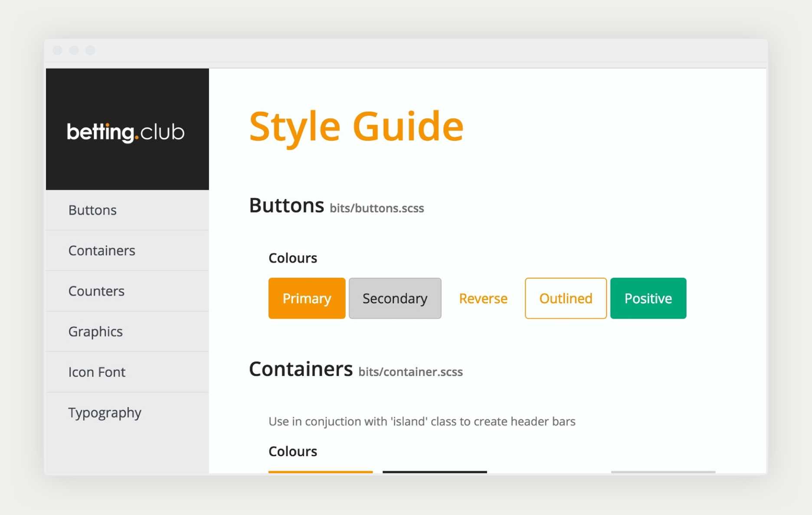This screenshot has width=812, height=515.
Task: Open the Buttons section in sidebar
Action: point(92,210)
